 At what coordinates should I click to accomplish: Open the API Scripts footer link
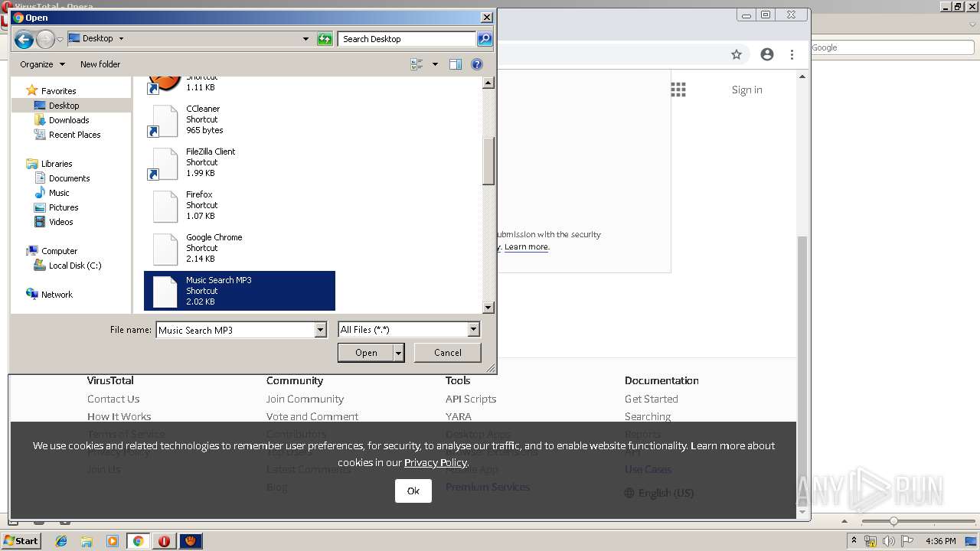(471, 399)
